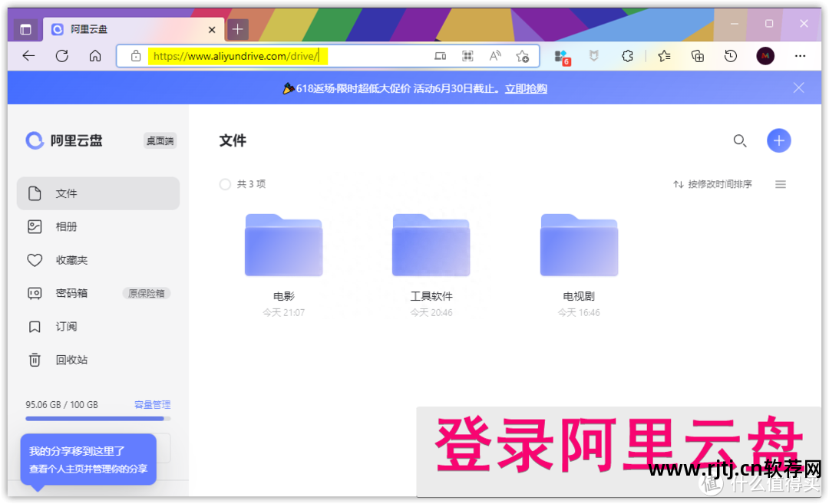Expand the 按修改时间排序 sort dropdown
The width and height of the screenshot is (829, 504).
click(x=712, y=184)
